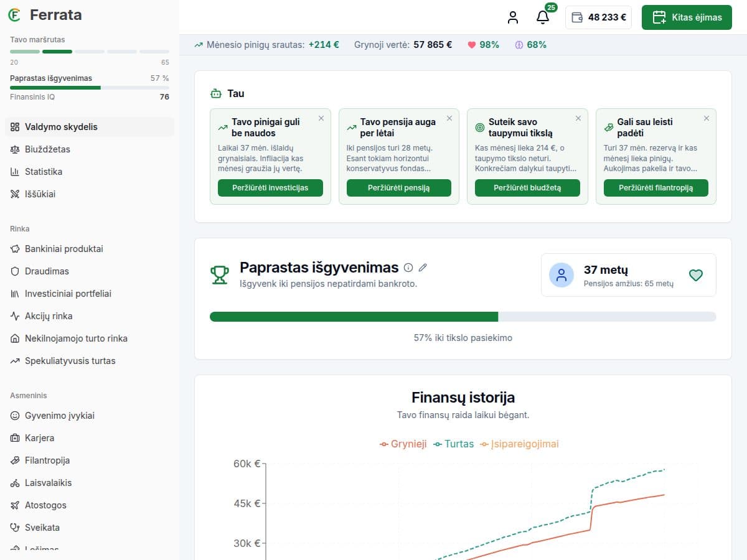Open Atostogos in the sidebar

(x=90, y=505)
